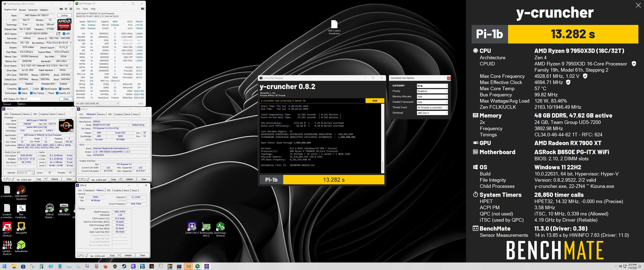Click Validate in the CPU-Z Memory window

coord(128,256)
